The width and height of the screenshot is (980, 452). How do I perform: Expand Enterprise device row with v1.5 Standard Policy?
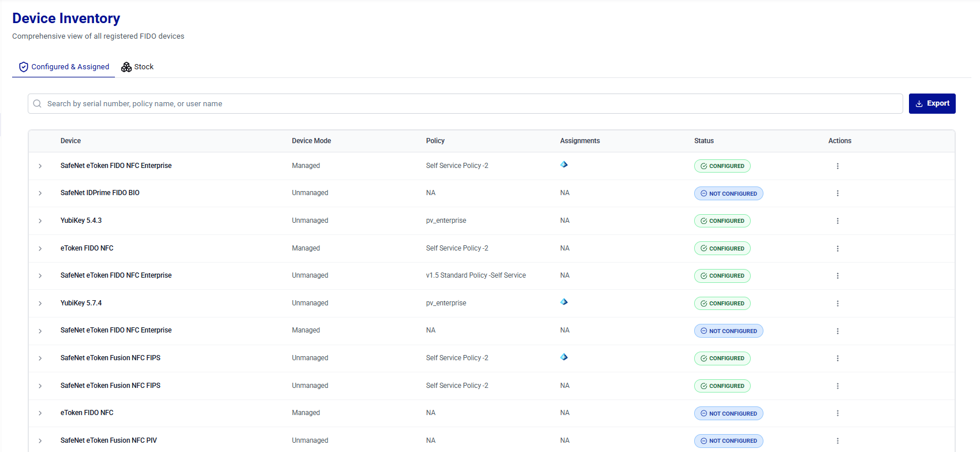40,276
